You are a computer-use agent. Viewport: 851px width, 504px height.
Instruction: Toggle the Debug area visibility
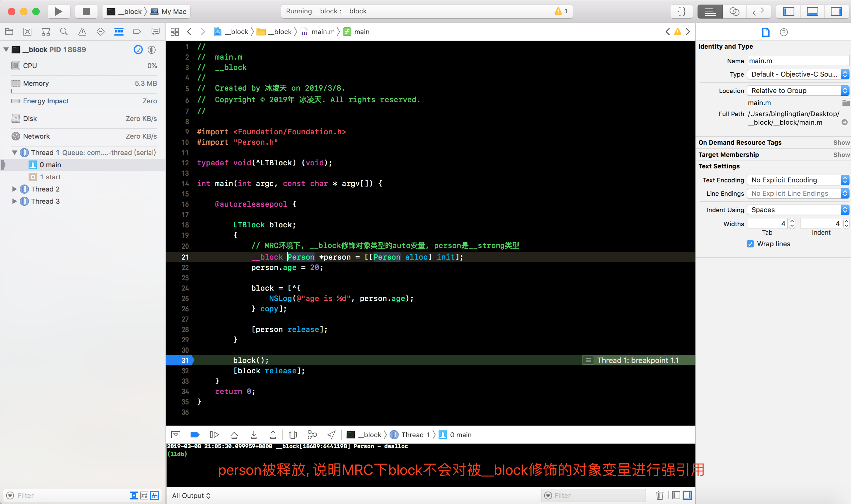click(x=813, y=12)
